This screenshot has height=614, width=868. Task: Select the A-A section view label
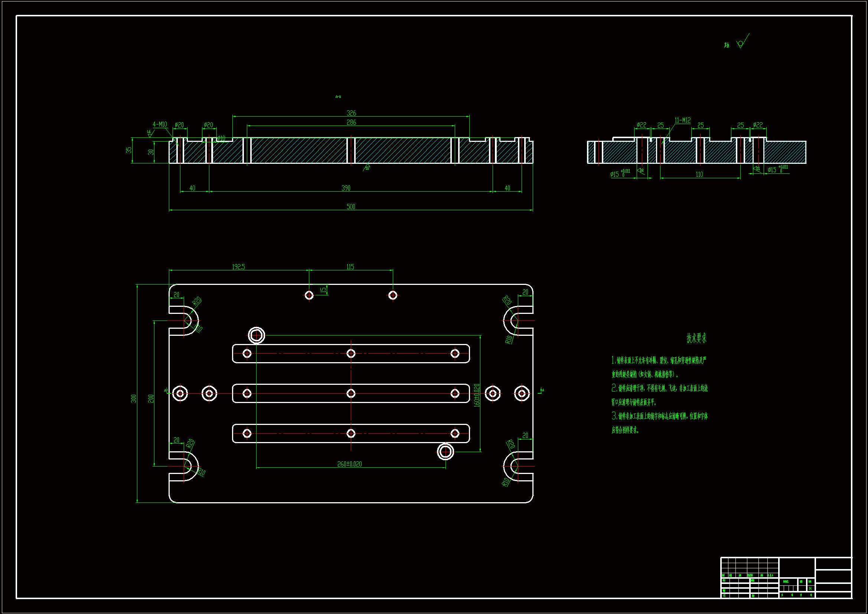click(x=338, y=97)
